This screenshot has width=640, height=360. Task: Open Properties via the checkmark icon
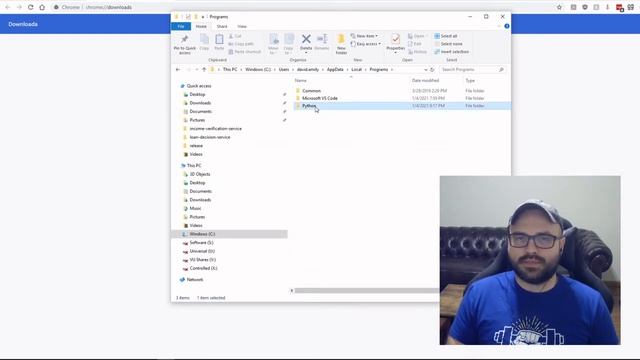[396, 39]
